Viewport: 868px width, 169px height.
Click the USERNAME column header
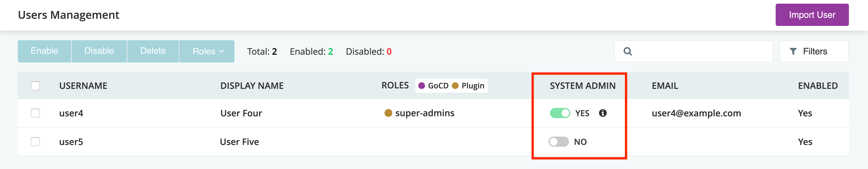pyautogui.click(x=83, y=86)
